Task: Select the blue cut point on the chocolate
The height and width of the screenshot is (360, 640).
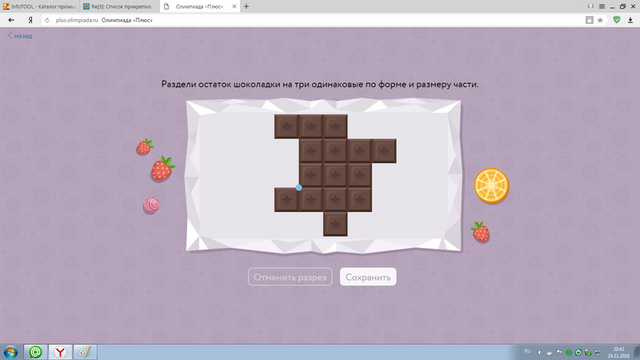Action: 299,187
